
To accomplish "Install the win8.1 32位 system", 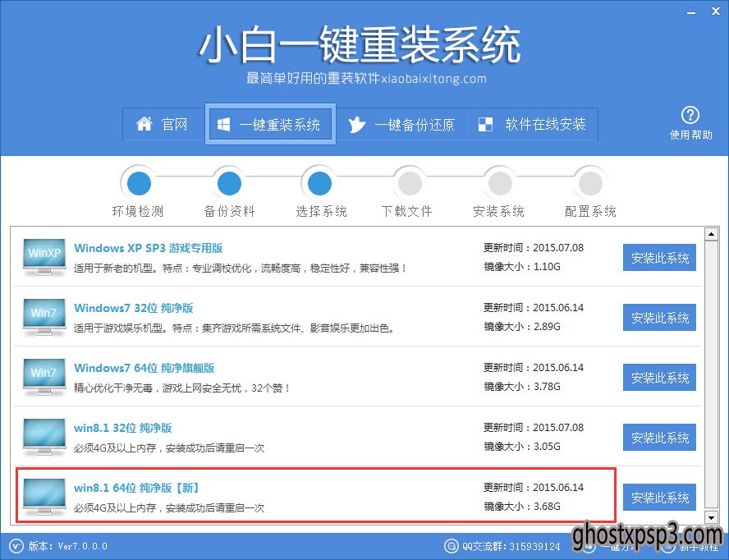I will pyautogui.click(x=659, y=437).
